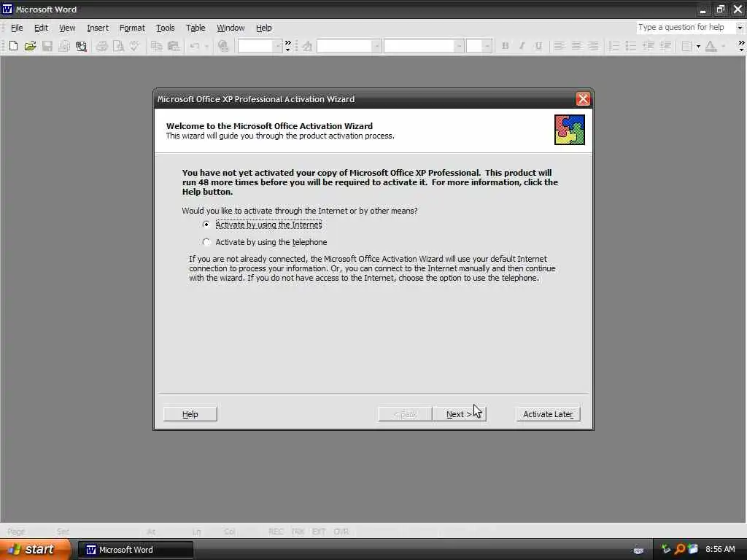
Task: Close the Activation Wizard dialog
Action: coord(583,99)
